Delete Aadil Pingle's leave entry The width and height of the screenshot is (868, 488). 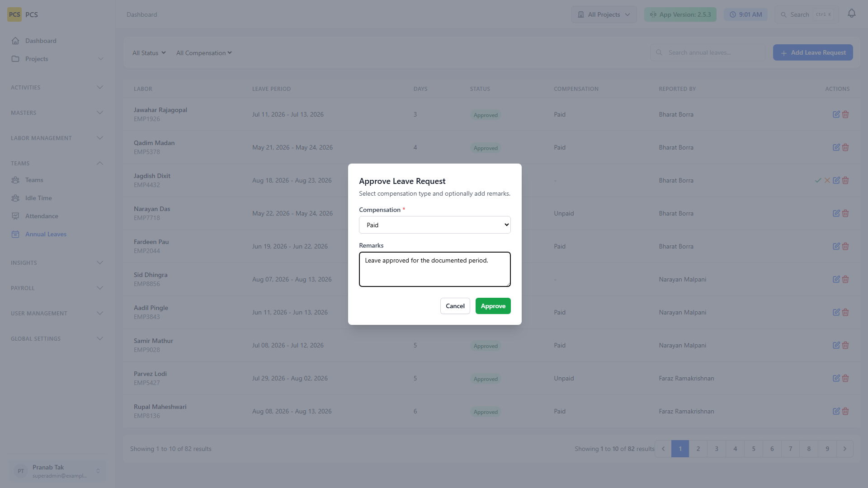coord(845,313)
